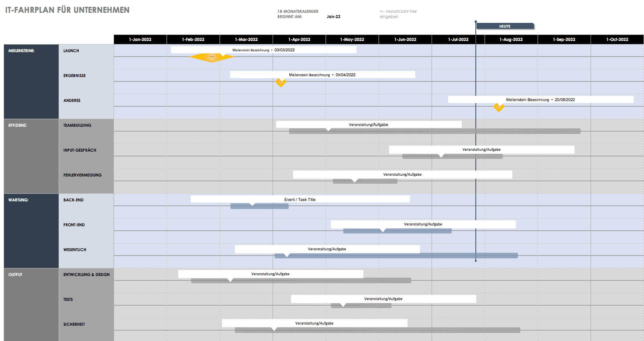This screenshot has height=341, width=644.
Task: Click the 1-Oct-2022 month column header
Action: tap(617, 40)
